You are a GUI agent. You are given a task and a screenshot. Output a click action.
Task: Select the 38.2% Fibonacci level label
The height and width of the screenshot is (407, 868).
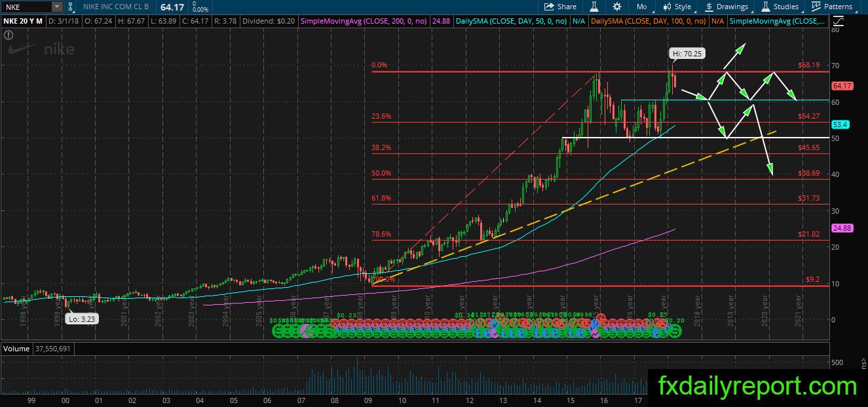[381, 147]
